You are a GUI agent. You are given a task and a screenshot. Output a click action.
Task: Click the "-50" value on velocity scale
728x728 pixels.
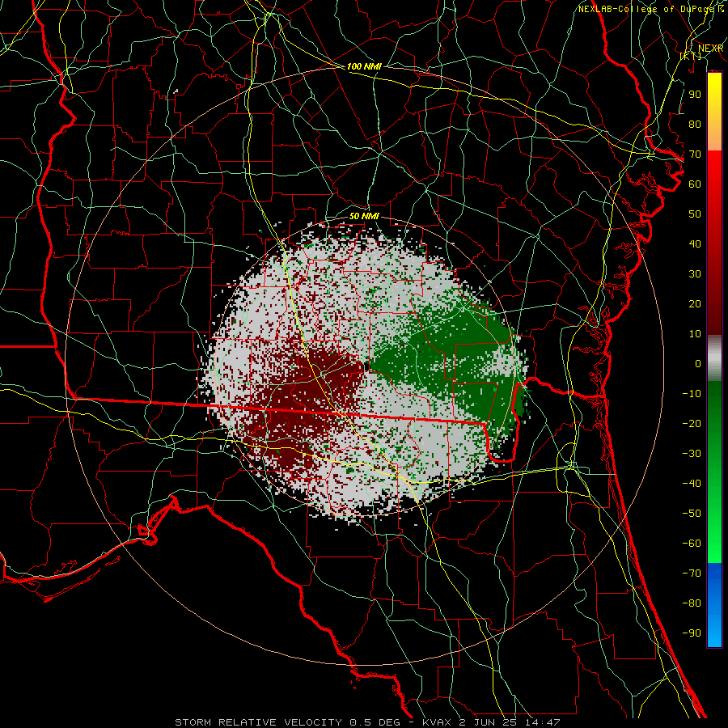[692, 514]
